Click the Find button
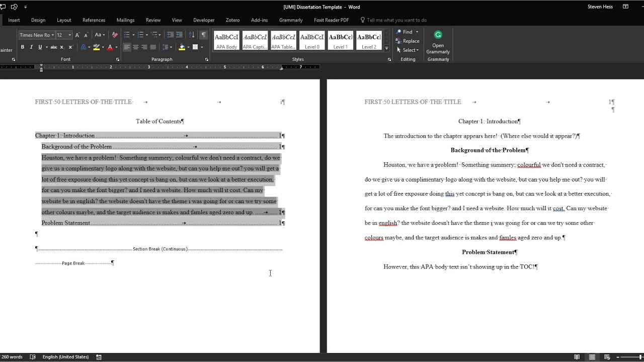The image size is (644, 362). pyautogui.click(x=404, y=32)
